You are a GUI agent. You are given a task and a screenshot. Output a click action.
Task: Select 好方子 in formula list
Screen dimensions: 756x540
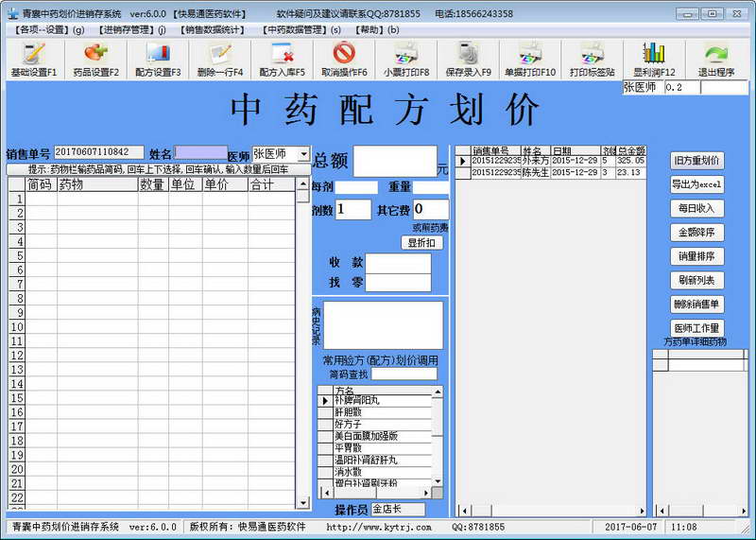383,425
